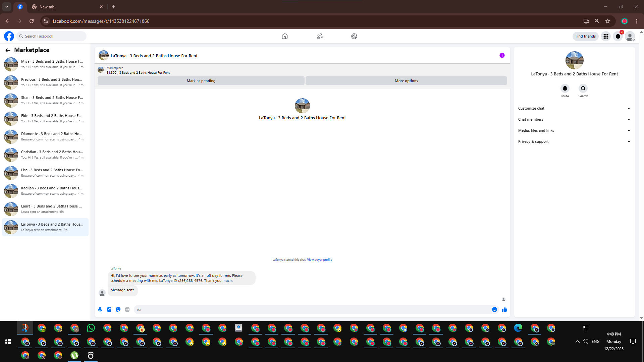Go to Facebook Home tab
Image resolution: width=644 pixels, height=362 pixels.
pyautogui.click(x=284, y=36)
